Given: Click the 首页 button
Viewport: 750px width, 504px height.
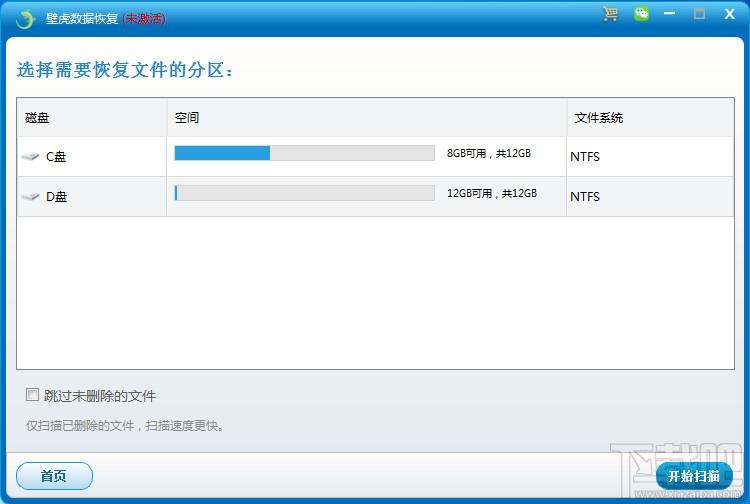Looking at the screenshot, I should (54, 476).
